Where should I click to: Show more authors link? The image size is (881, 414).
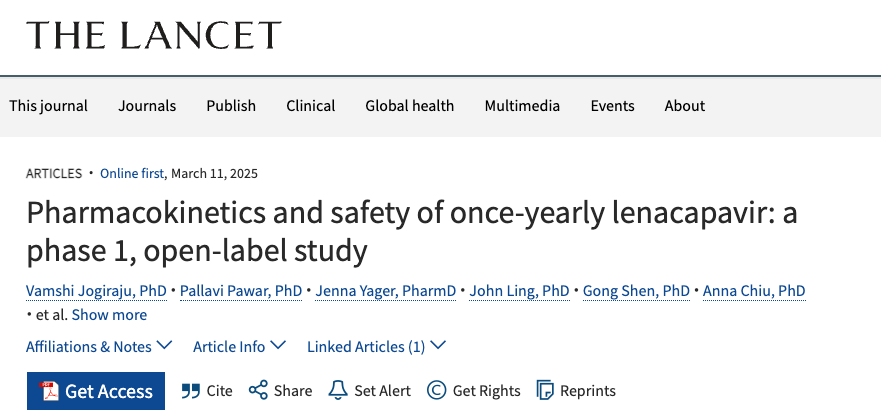tap(109, 315)
